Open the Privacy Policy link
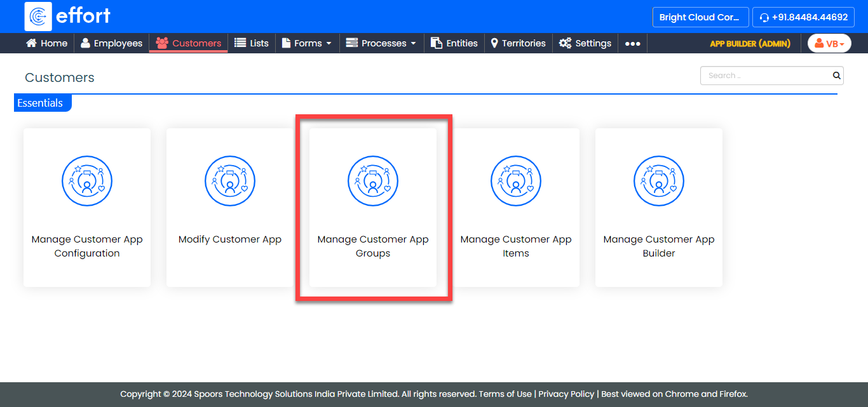 coord(566,394)
